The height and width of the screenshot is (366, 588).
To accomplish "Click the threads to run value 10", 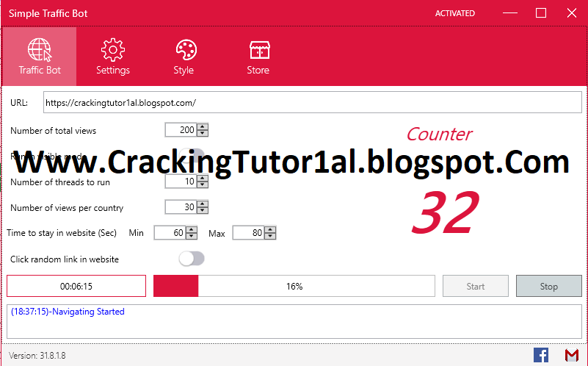I will [181, 182].
